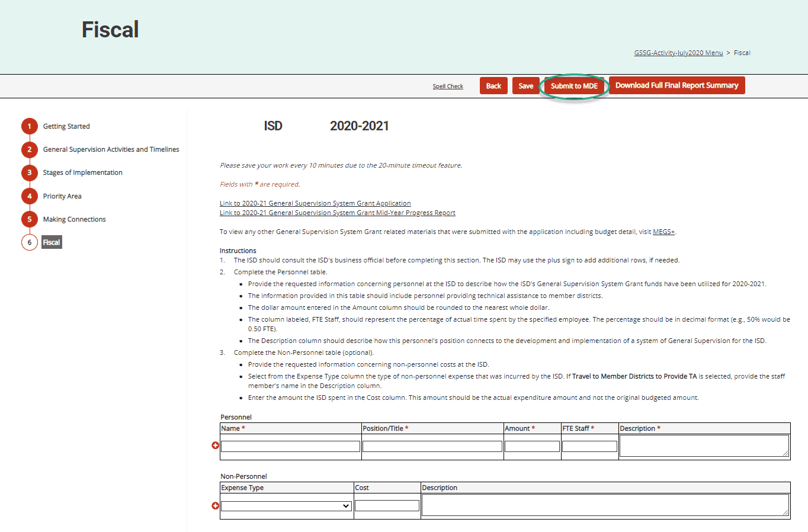Open Stages of Implementation section
Image resolution: width=808 pixels, height=532 pixels.
(83, 172)
